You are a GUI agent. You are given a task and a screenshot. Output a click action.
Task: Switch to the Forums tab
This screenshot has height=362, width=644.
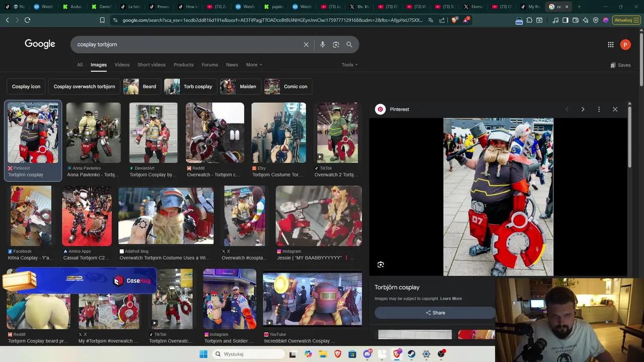click(210, 65)
